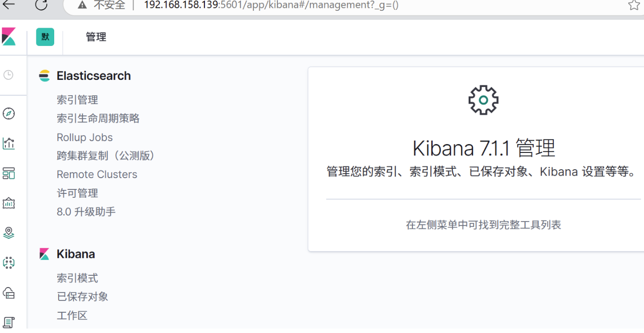Click the Kibana logo in top-left corner
Screen dimensions: 644x333
tap(9, 37)
